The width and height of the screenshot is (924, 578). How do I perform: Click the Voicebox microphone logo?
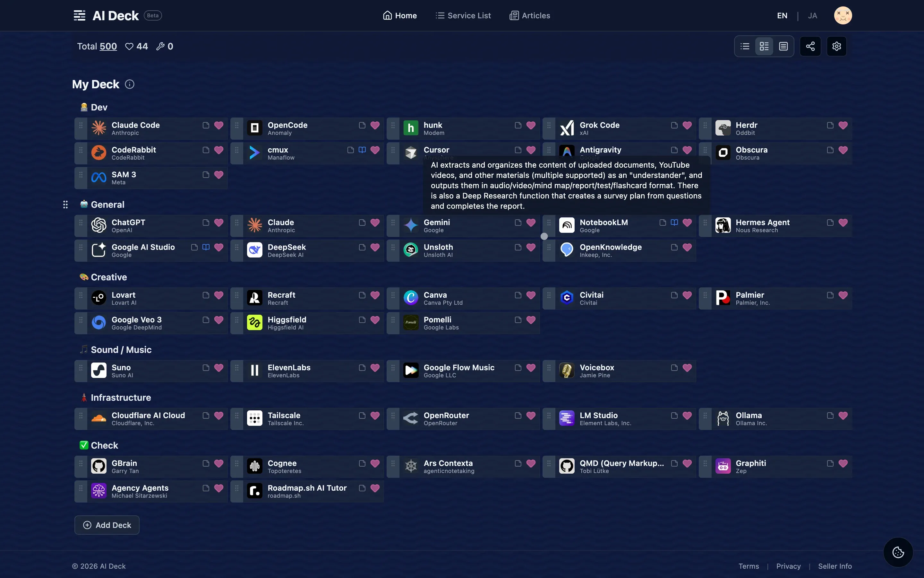[x=567, y=371]
